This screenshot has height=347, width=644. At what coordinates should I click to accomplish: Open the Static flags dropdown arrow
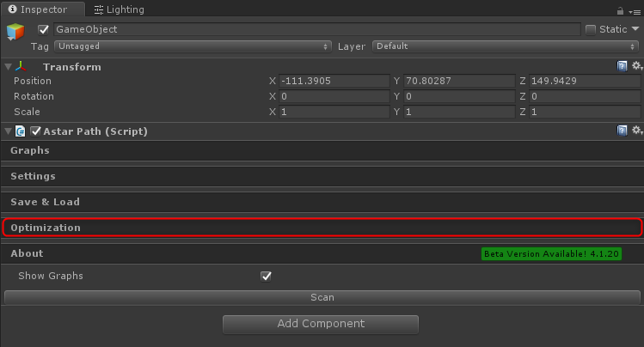pyautogui.click(x=635, y=29)
